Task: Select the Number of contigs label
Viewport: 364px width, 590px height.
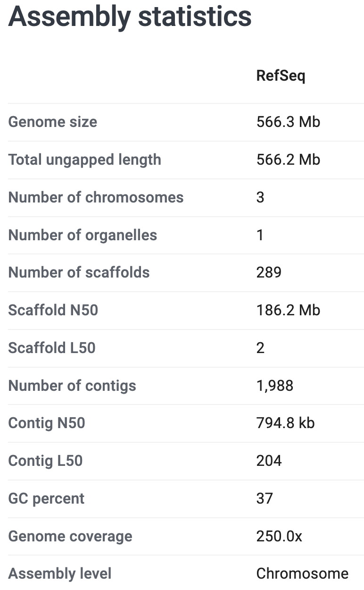Action: [72, 386]
